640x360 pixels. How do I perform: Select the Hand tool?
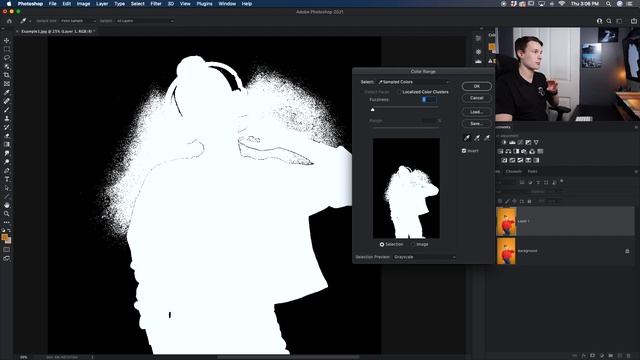[7, 205]
